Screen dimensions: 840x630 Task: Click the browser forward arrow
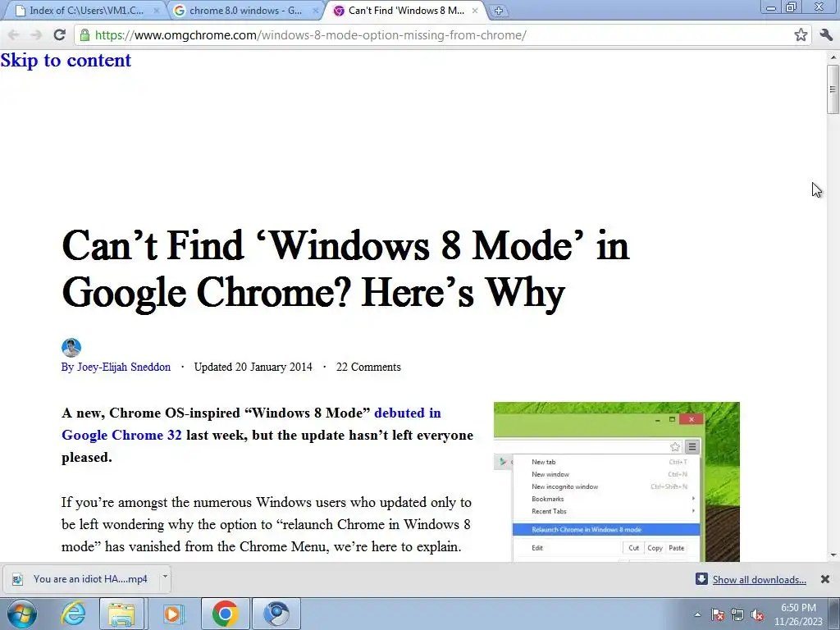coord(36,35)
